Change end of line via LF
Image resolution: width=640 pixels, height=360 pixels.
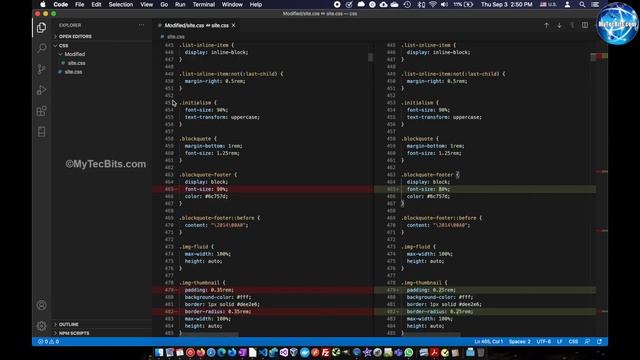560,342
